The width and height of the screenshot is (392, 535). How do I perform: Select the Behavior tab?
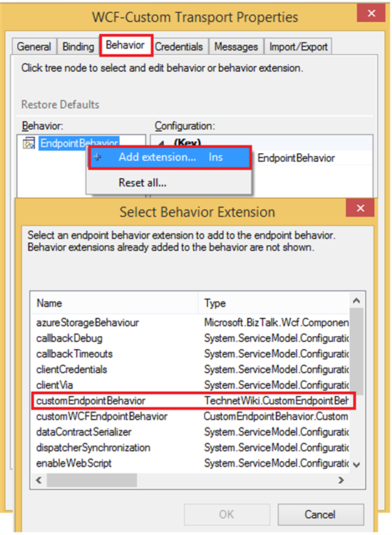[x=125, y=45]
